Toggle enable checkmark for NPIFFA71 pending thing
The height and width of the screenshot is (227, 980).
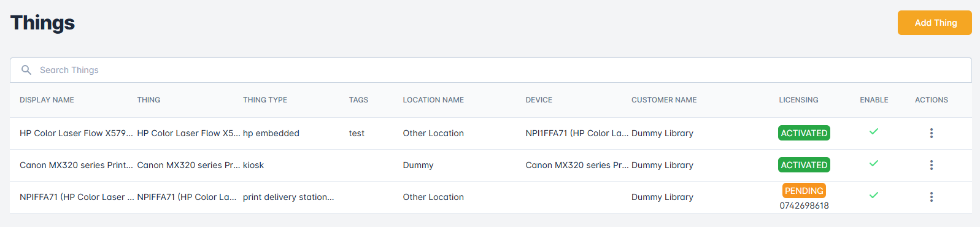click(874, 195)
